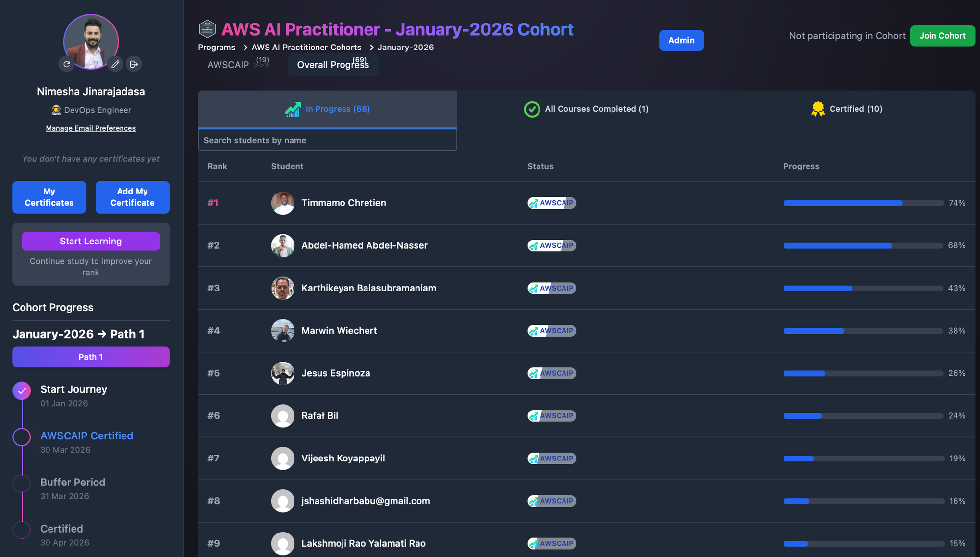Focus the search students by name field
This screenshot has height=557, width=980.
point(327,141)
